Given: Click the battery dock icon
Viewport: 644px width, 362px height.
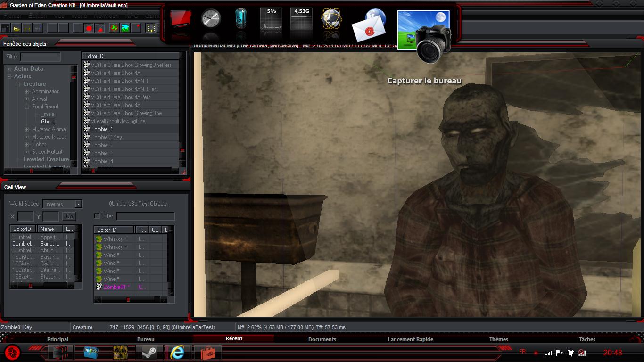Looking at the screenshot, I should point(240,18).
